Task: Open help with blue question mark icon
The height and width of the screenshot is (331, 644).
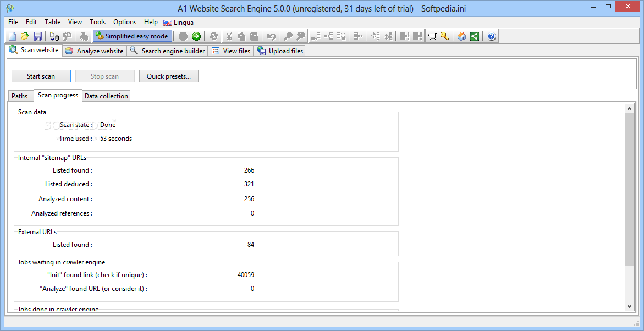Action: (492, 36)
